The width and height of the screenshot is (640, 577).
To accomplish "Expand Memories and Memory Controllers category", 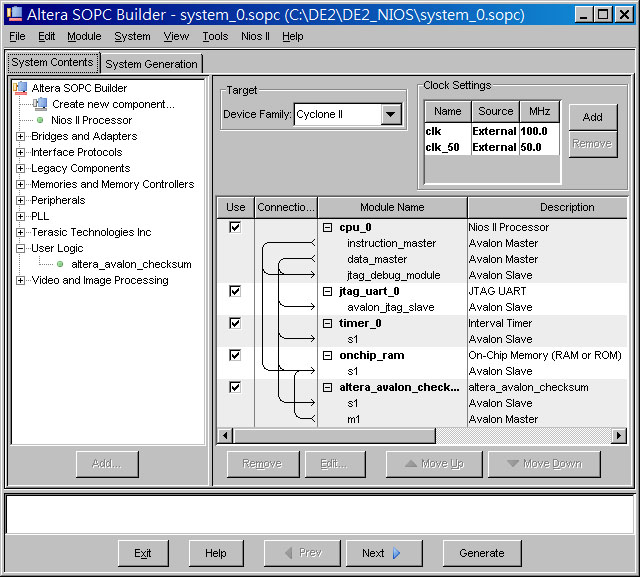I will click(20, 184).
